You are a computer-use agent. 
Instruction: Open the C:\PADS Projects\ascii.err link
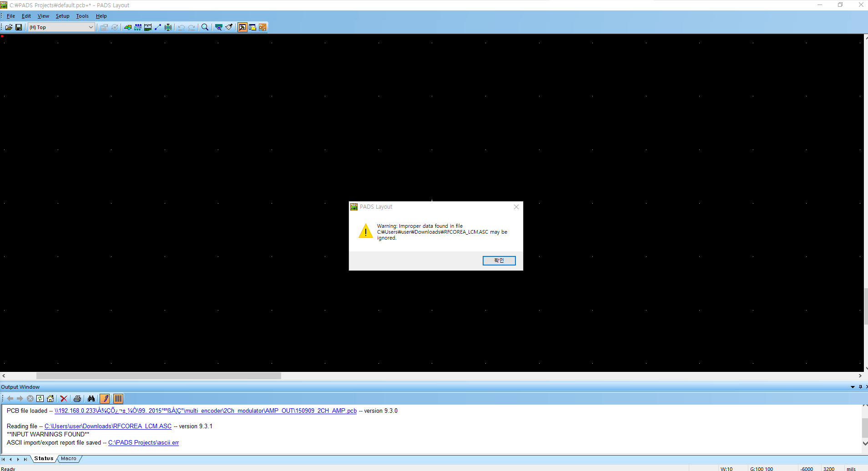coord(143,443)
